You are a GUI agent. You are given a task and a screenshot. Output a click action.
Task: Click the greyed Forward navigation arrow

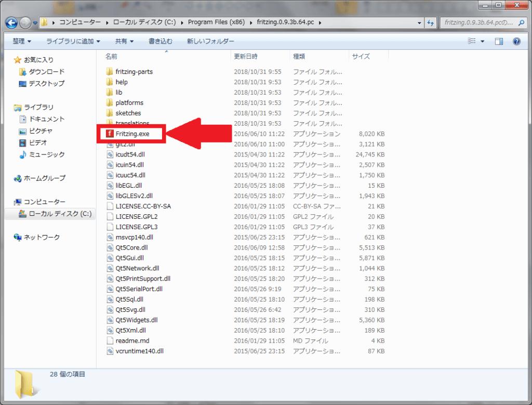[25, 23]
